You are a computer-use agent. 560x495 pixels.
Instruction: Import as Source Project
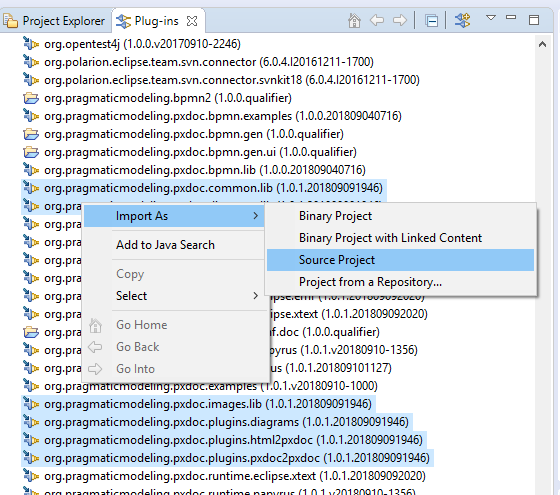click(400, 260)
